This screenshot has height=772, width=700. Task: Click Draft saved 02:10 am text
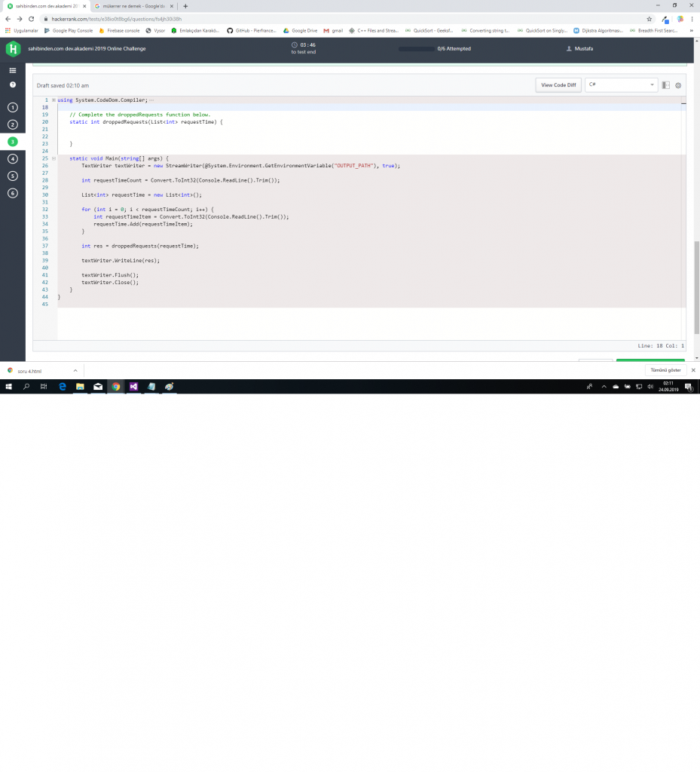pos(63,86)
